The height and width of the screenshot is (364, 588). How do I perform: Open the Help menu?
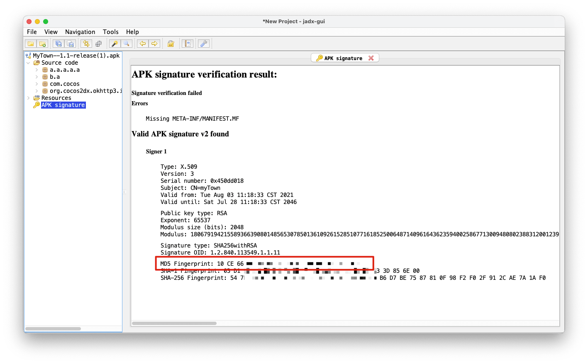tap(132, 32)
